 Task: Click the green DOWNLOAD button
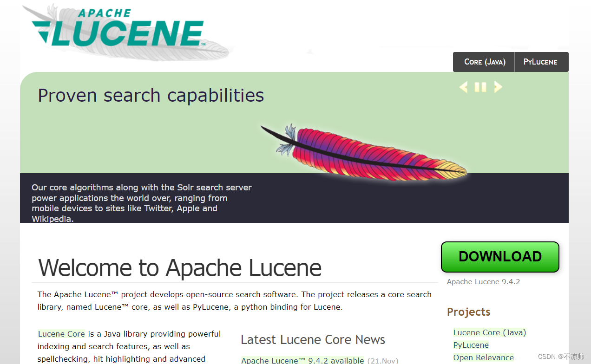500,257
